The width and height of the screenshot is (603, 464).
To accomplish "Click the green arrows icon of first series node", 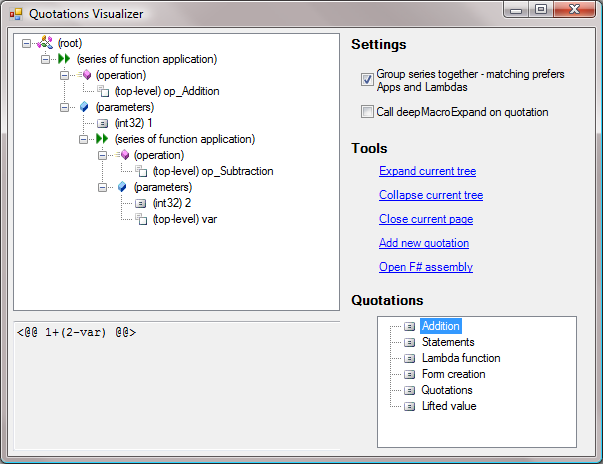I will point(63,60).
